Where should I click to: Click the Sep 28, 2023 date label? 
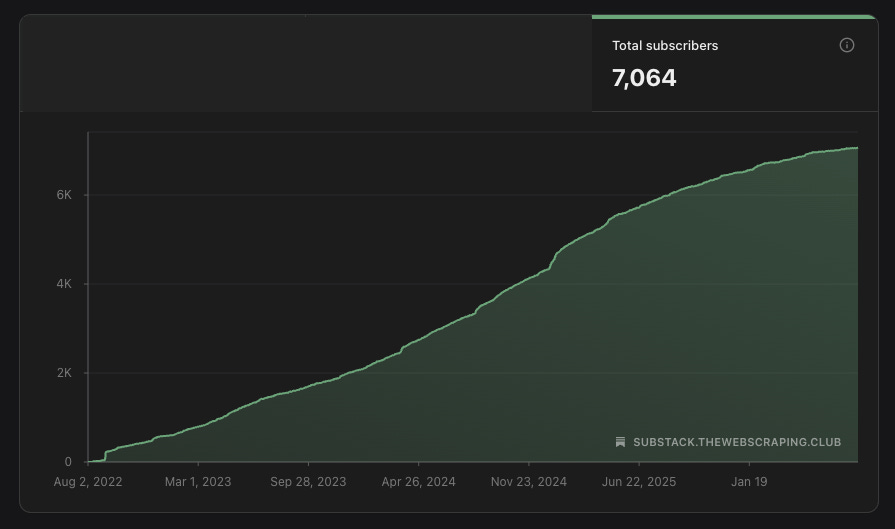click(308, 482)
